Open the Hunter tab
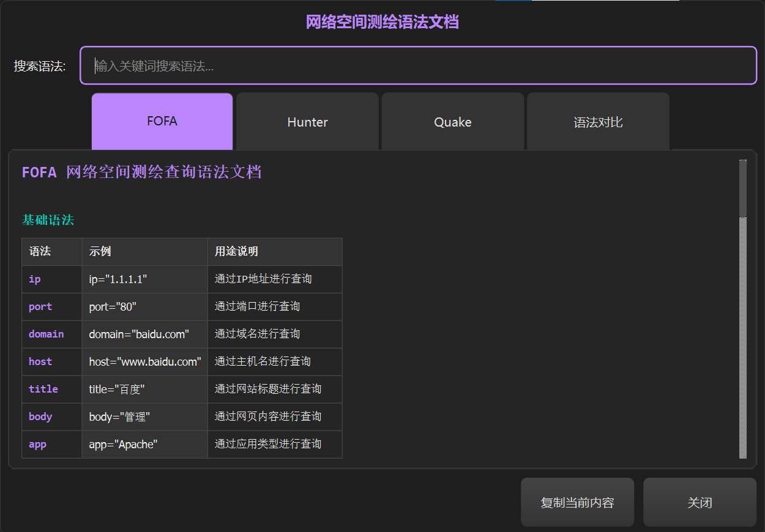Viewport: 765px width, 532px height. pyautogui.click(x=307, y=122)
